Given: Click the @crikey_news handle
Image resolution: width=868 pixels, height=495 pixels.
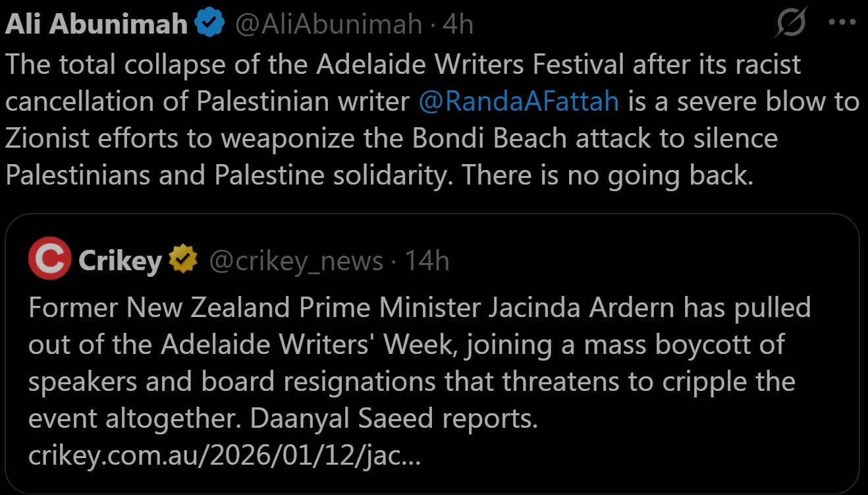Looking at the screenshot, I should point(296,261).
